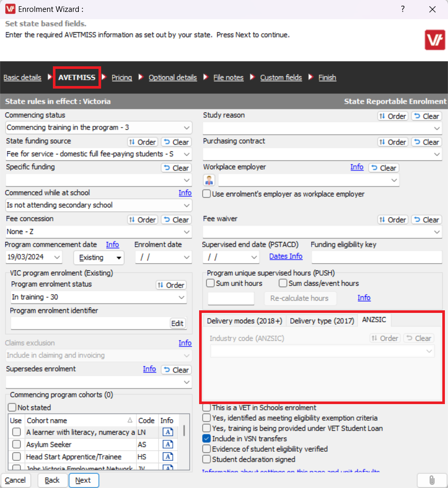Open info icon for Head Start Apprentice/Trainee
448x488 pixels.
167,457
